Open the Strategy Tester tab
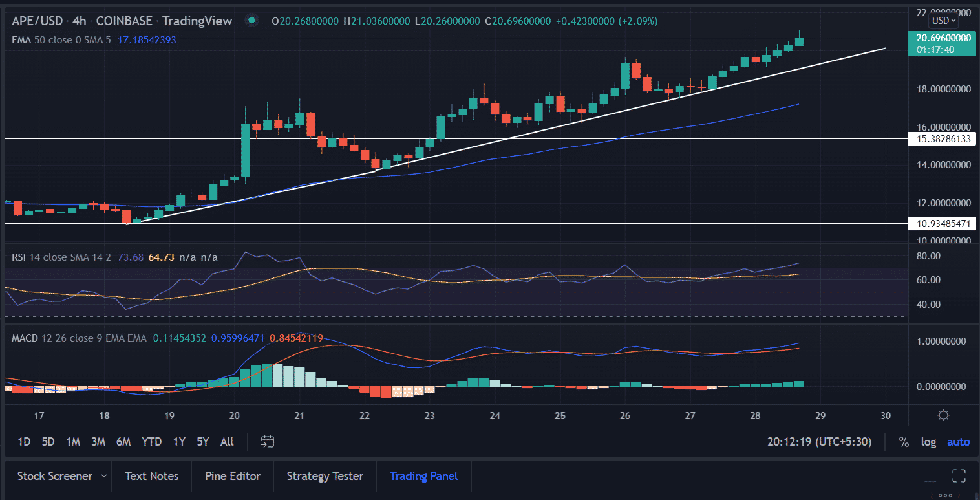The width and height of the screenshot is (980, 500). 325,476
